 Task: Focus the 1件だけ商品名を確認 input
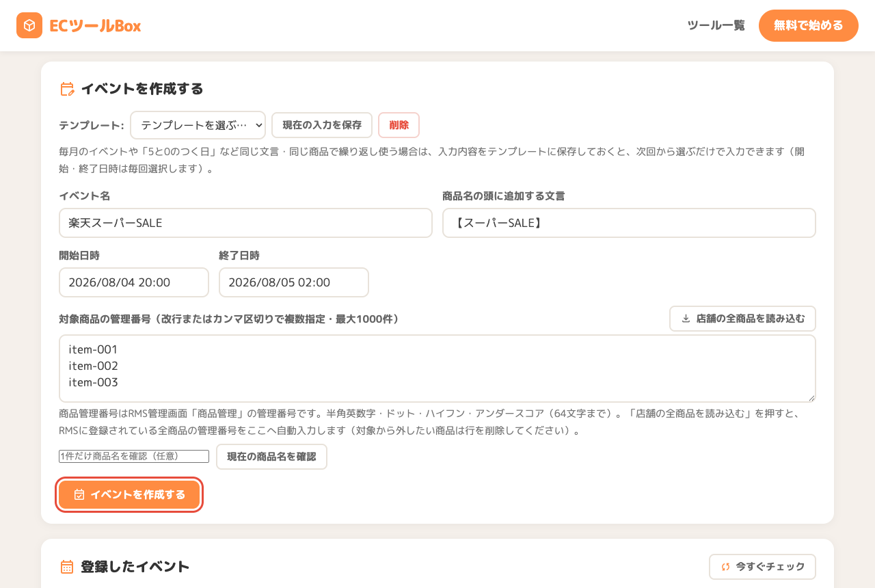134,456
